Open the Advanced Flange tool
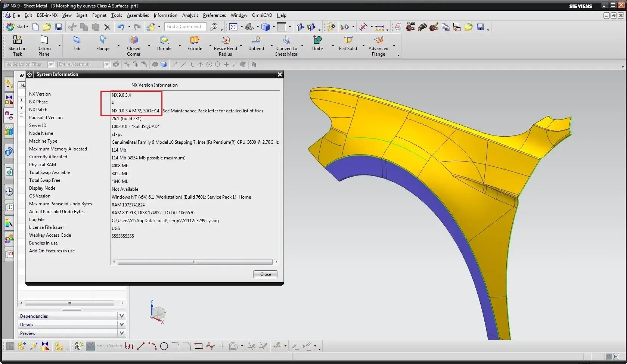 (378, 46)
